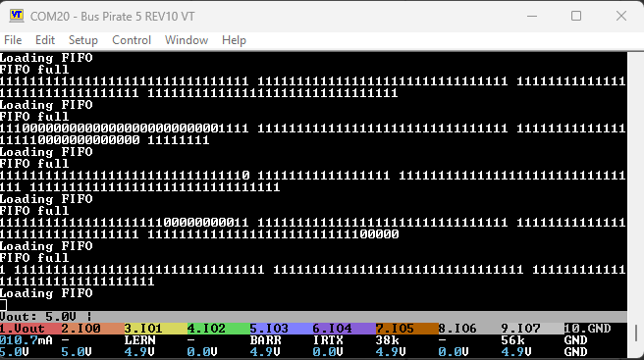This screenshot has width=644, height=360.
Task: Minimize the Tera Term window
Action: tap(532, 16)
